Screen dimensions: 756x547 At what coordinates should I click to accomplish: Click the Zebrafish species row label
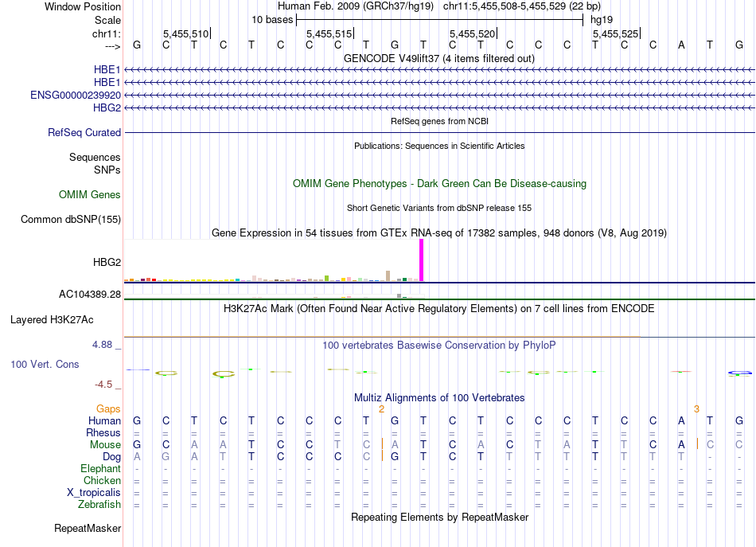click(99, 504)
